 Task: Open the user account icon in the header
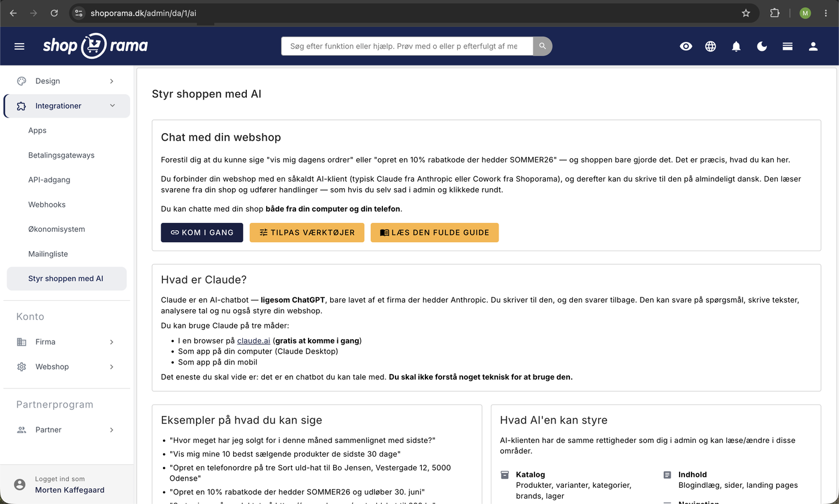point(813,46)
